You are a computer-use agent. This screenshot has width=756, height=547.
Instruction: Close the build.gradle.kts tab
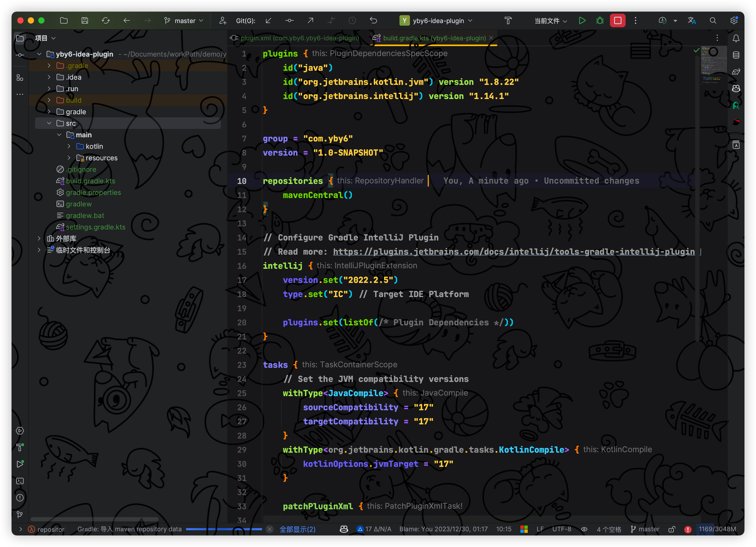pyautogui.click(x=491, y=38)
